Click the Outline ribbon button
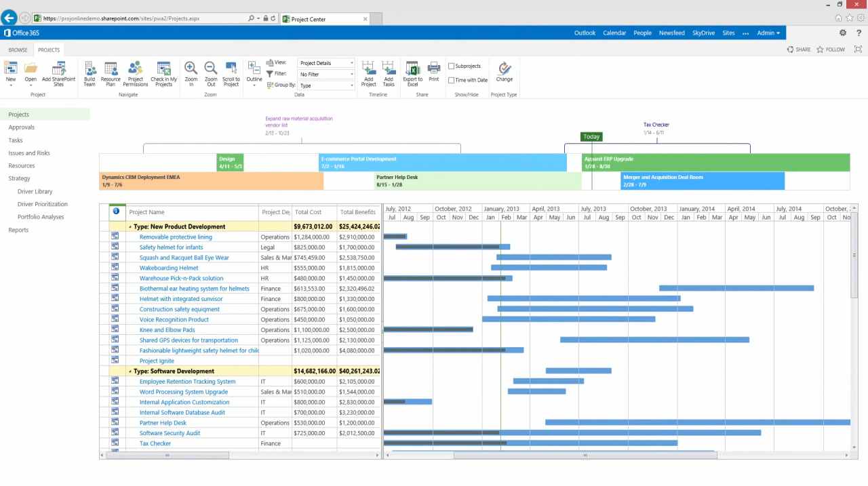868x486 pixels. point(254,73)
